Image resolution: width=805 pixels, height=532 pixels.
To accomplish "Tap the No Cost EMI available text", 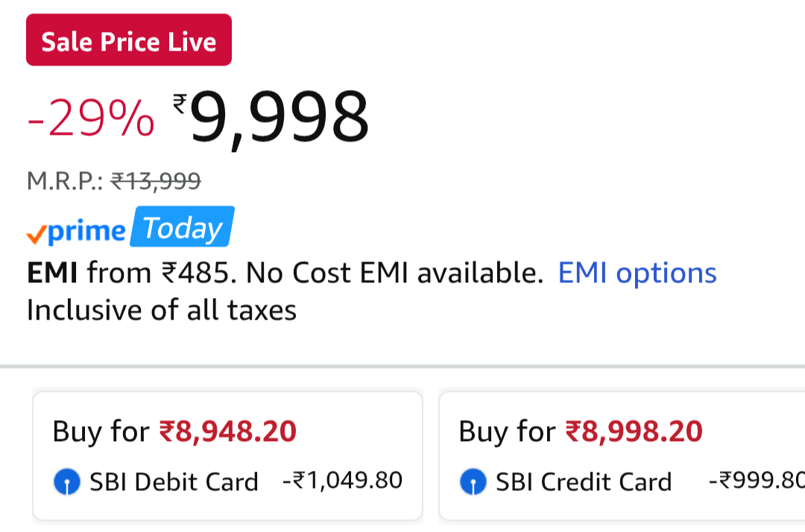I will 394,273.
